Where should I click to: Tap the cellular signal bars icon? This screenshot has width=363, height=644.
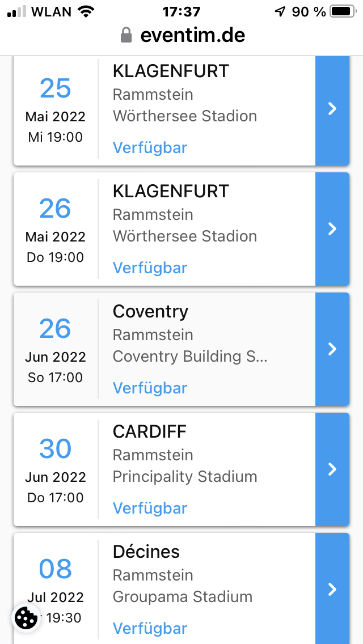pyautogui.click(x=17, y=11)
